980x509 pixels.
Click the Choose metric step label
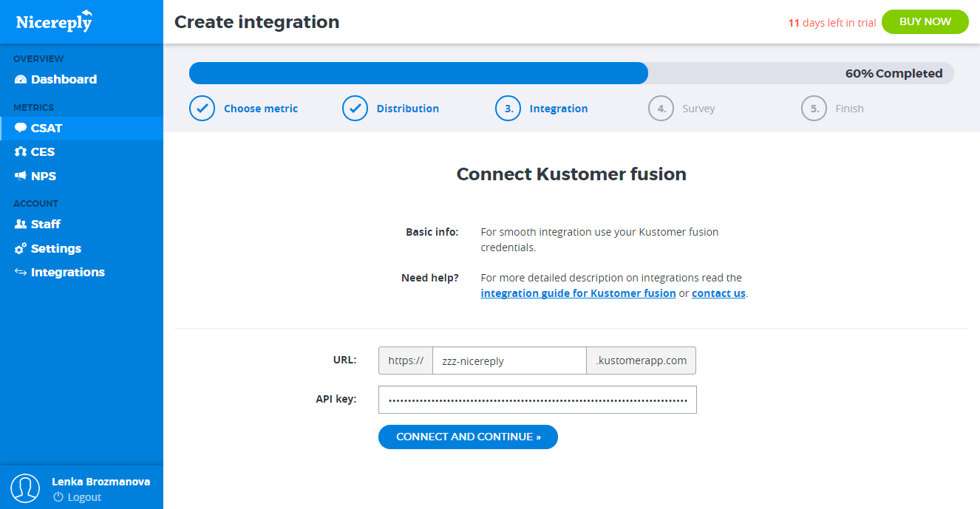[x=261, y=109]
